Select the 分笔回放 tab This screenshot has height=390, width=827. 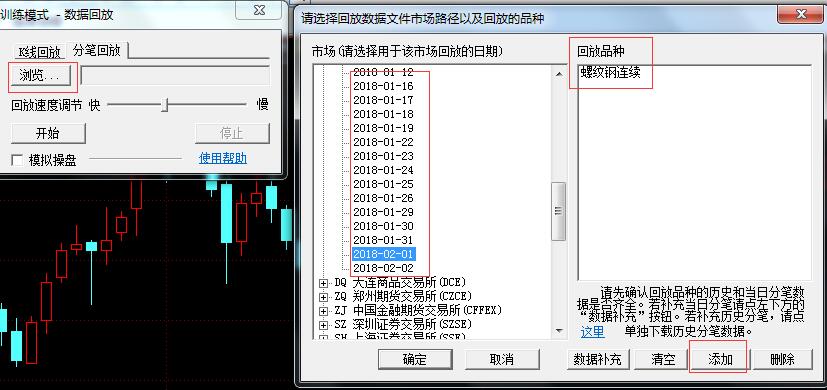(97, 50)
